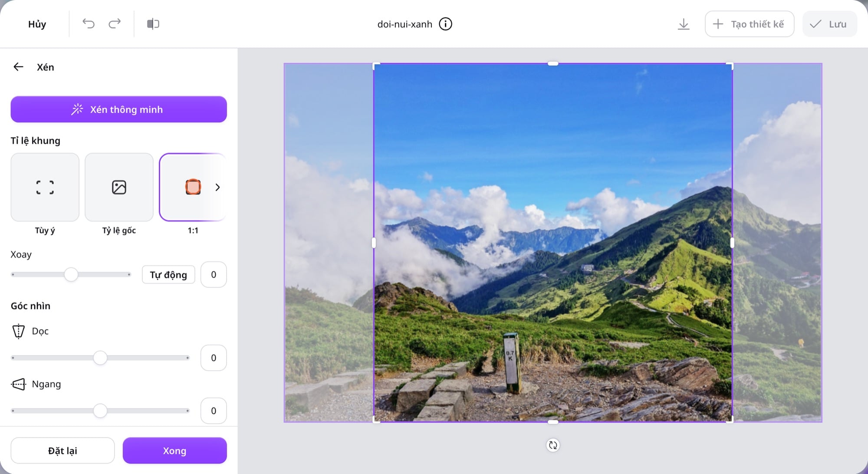Click Xén thông minh button
This screenshot has height=474, width=868.
tap(119, 109)
